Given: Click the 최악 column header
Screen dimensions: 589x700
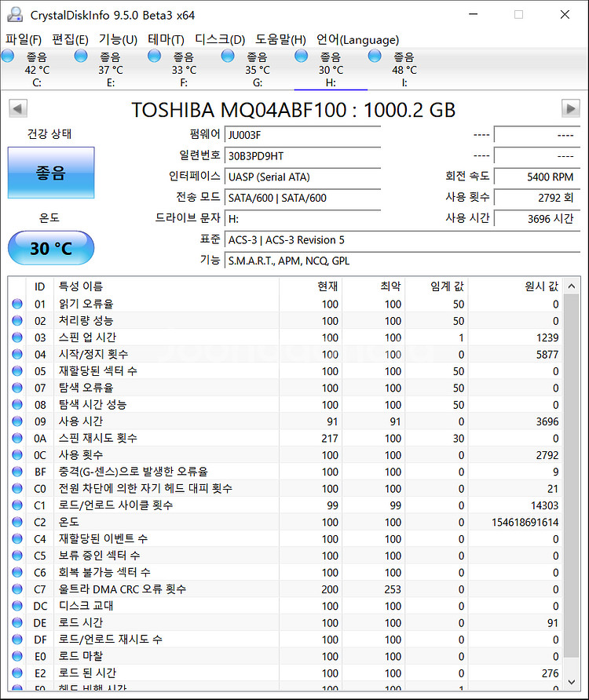Looking at the screenshot, I should click(374, 286).
